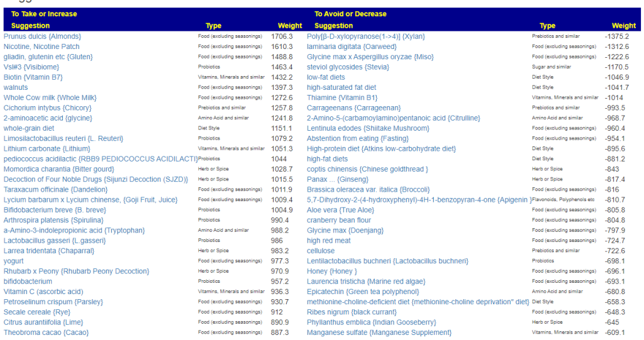Viewport: 644px width, 340px height.
Task: Open pediococcus acidilactic RBB9 link
Action: coord(101,159)
